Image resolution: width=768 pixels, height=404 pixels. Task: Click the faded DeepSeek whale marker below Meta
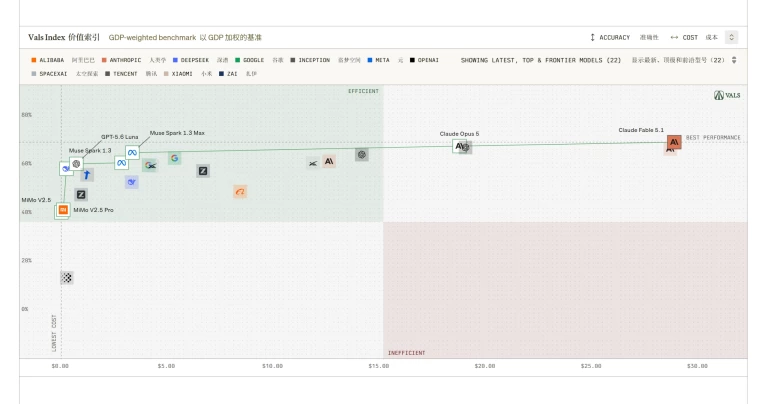[131, 182]
